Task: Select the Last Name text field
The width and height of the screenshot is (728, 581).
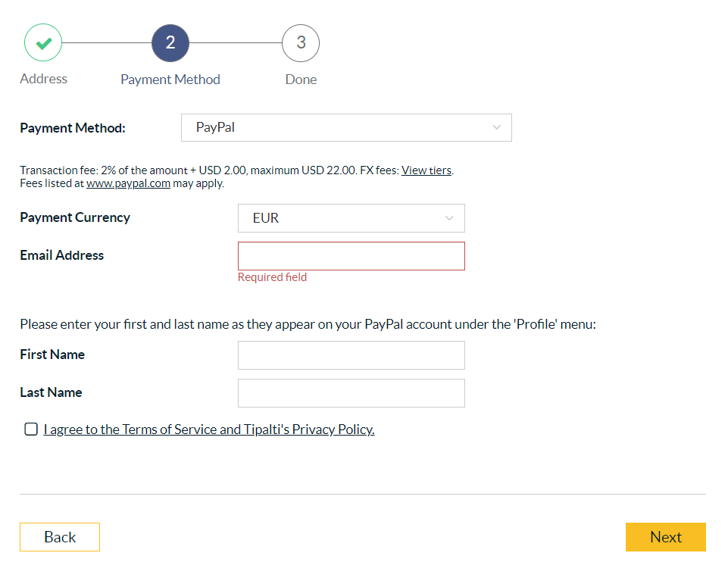Action: click(x=351, y=393)
